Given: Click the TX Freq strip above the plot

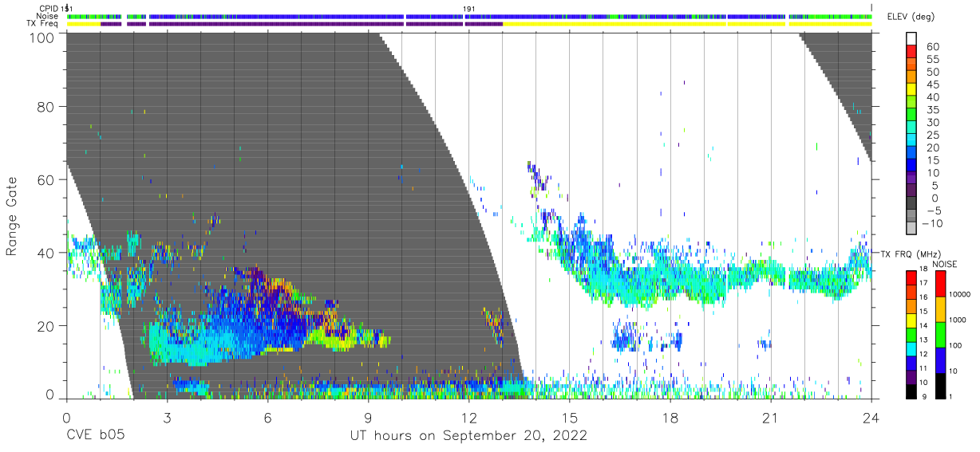Looking at the screenshot, I should coord(468,24).
